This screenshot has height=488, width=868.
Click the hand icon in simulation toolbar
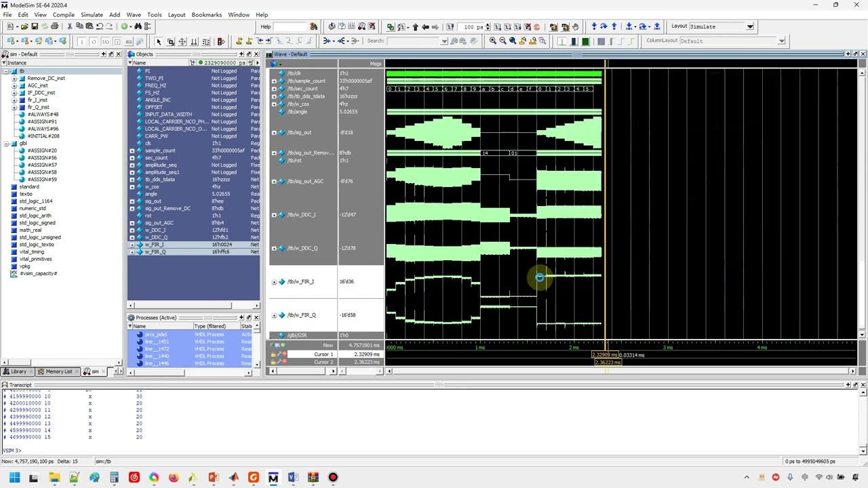575,26
